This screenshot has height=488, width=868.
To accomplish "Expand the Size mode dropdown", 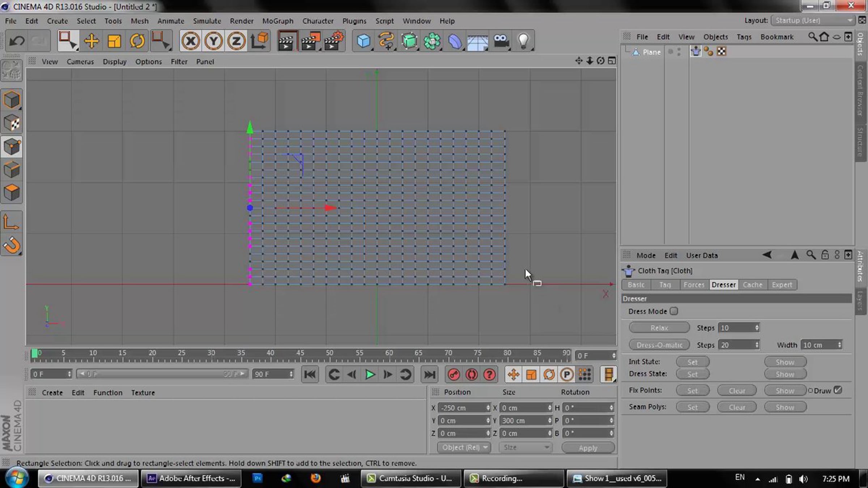I will (526, 448).
